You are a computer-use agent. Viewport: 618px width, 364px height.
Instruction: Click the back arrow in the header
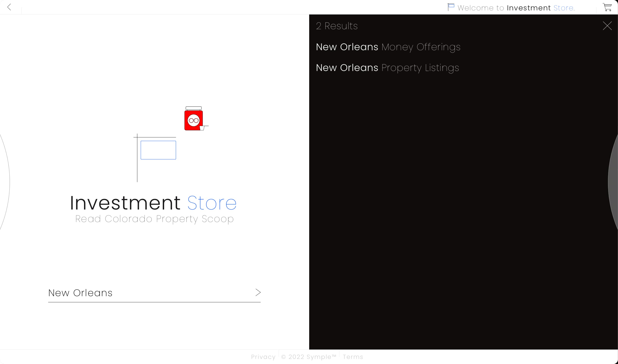tap(9, 7)
